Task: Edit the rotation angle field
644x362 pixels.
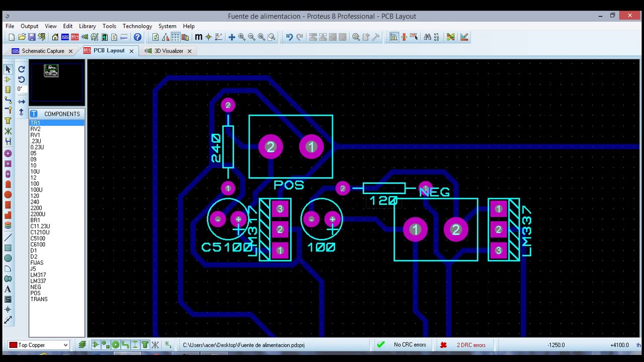Action: (21, 89)
